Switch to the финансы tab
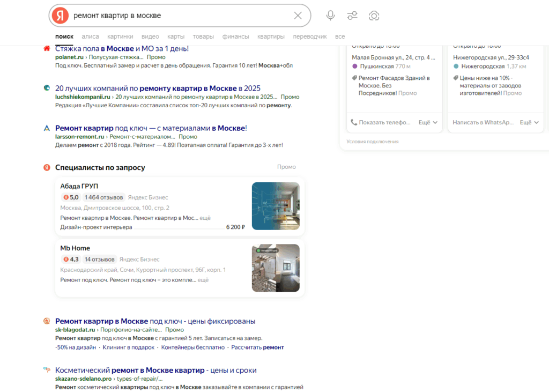The width and height of the screenshot is (549, 392). 236,36
